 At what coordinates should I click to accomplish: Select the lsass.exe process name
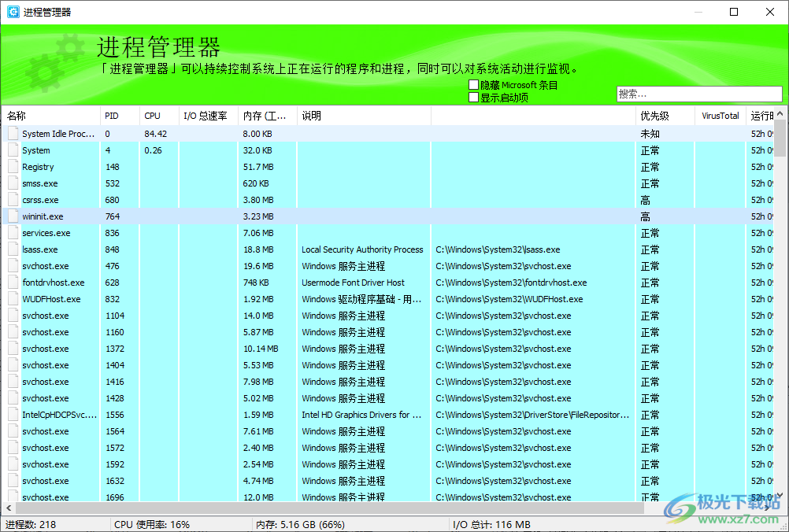click(x=39, y=249)
